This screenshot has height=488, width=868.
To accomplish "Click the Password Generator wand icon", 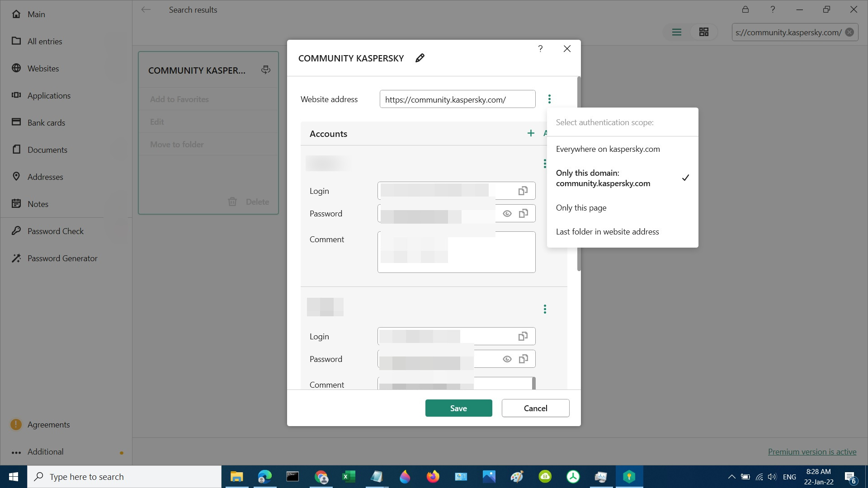I will tap(16, 258).
